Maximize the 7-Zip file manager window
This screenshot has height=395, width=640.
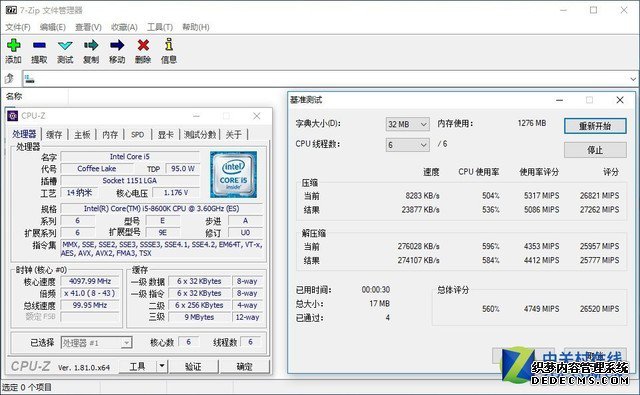[x=593, y=10]
